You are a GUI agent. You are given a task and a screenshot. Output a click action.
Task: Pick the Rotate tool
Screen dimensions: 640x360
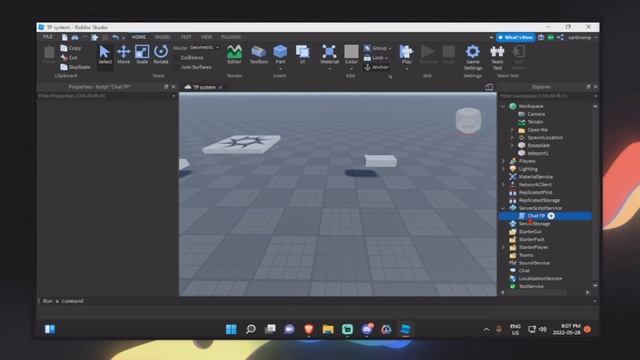[161, 54]
